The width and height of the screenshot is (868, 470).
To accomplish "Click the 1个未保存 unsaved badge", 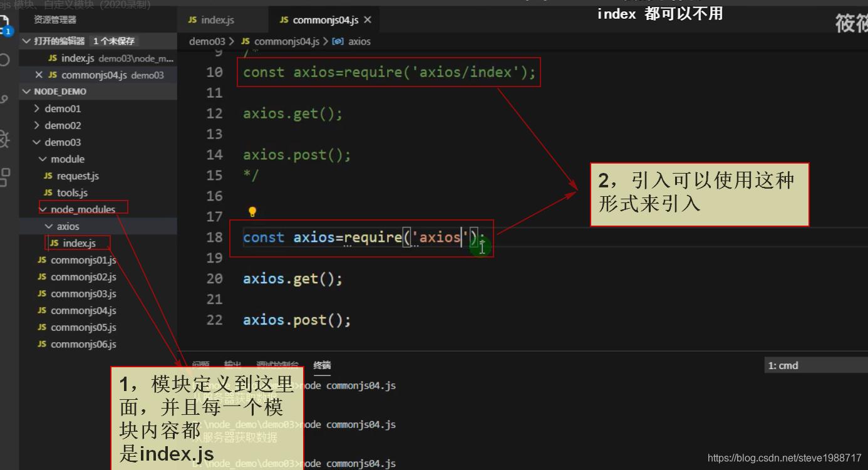I will click(x=114, y=41).
